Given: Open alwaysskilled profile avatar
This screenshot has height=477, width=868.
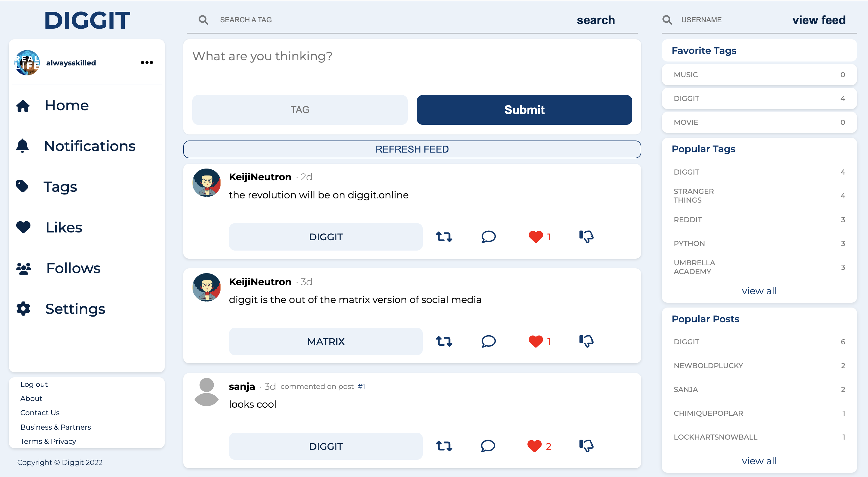Looking at the screenshot, I should pos(27,63).
